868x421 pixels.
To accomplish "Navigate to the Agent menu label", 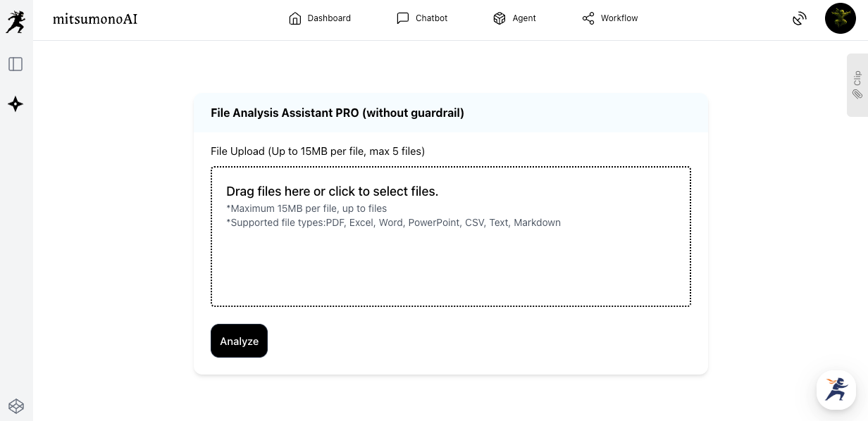I will point(524,18).
